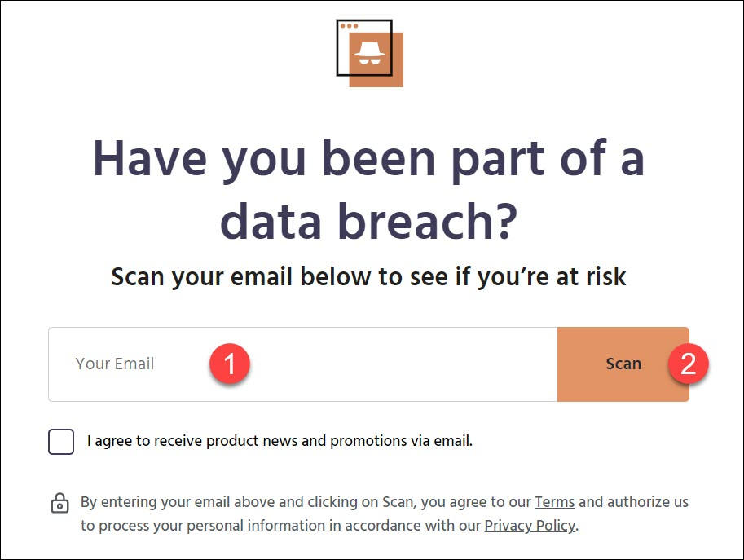Click the red number 1 marker
The height and width of the screenshot is (560, 744).
tap(230, 364)
